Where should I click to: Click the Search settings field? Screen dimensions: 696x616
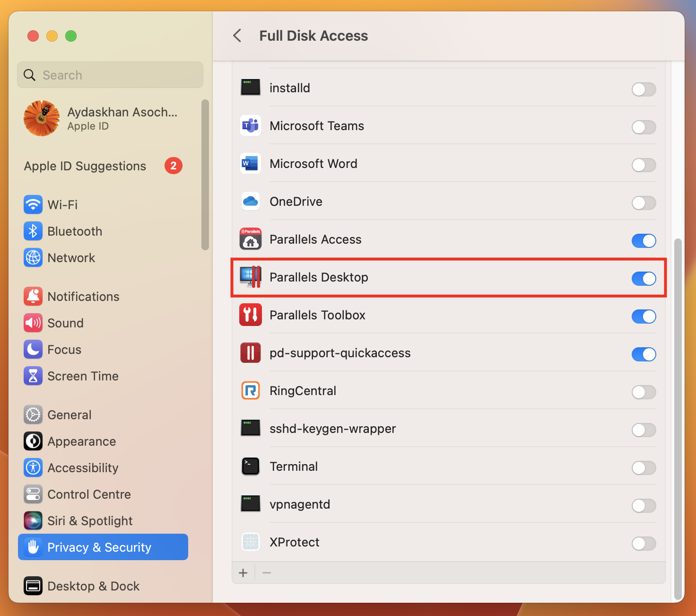click(x=110, y=75)
